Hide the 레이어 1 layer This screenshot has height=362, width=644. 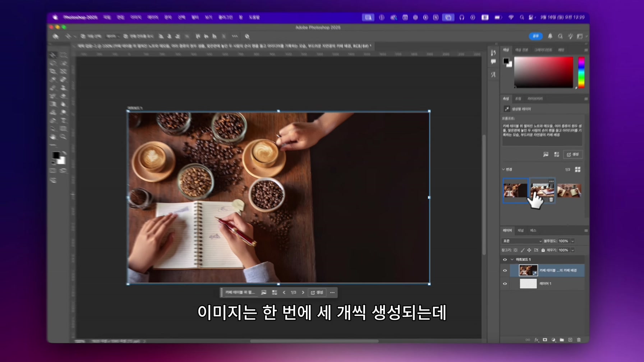pyautogui.click(x=505, y=284)
